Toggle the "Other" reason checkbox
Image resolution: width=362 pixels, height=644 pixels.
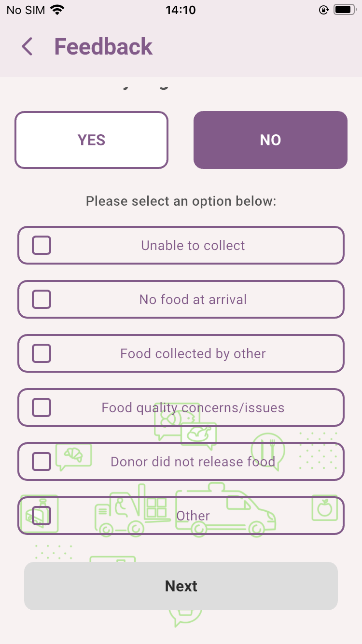pos(42,516)
